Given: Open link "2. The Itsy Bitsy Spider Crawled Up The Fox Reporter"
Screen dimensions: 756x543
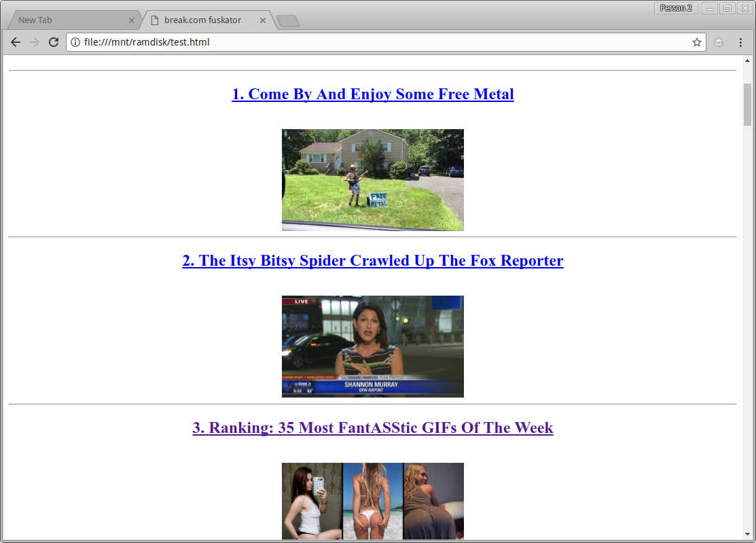Looking at the screenshot, I should 373,260.
